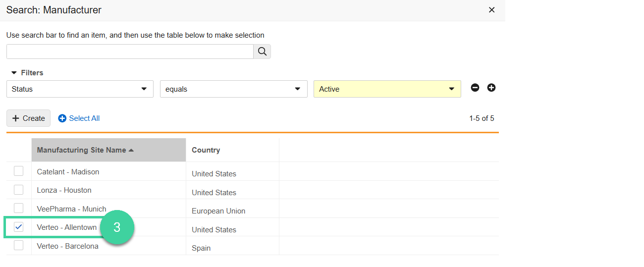The height and width of the screenshot is (267, 644).
Task: Close the Search: Manufacturer dialog
Action: point(491,10)
